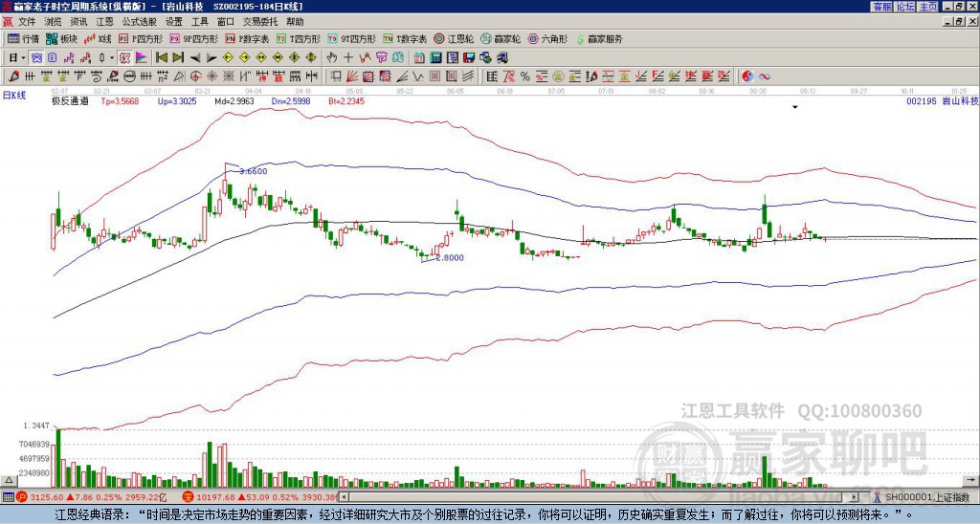Select the percent symbol tool

tap(525, 76)
